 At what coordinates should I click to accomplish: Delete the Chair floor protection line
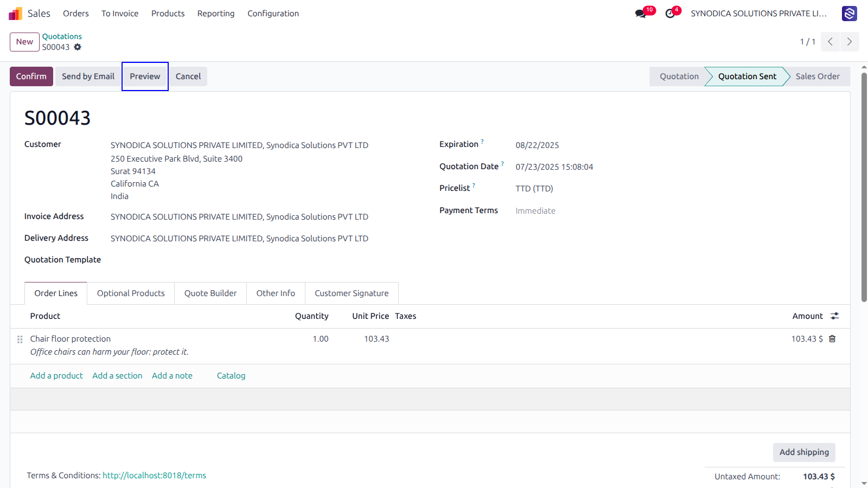832,339
